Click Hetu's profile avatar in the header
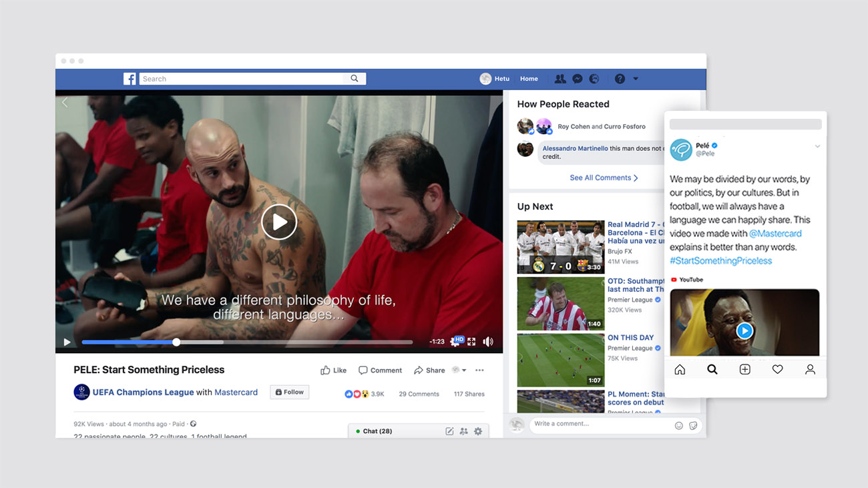 click(485, 79)
